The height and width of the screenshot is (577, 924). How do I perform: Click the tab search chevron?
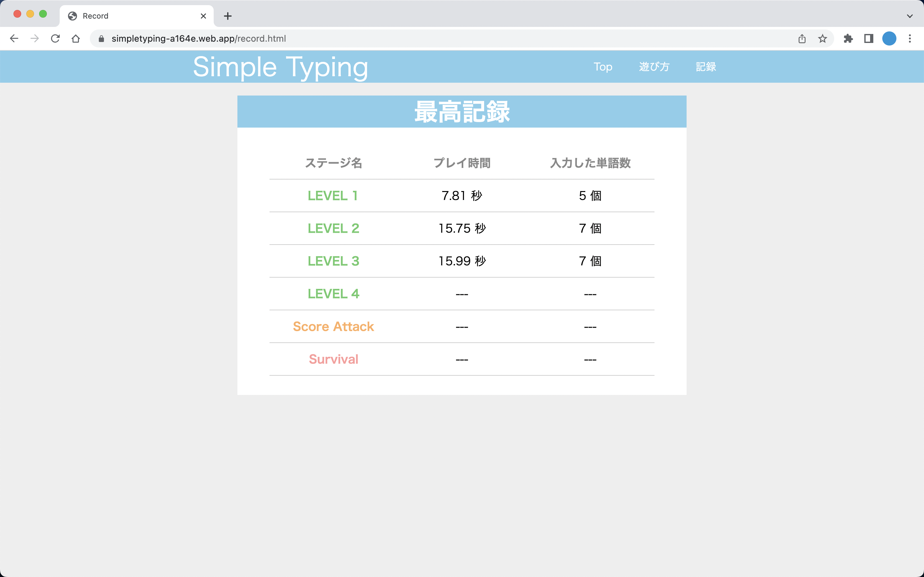point(910,16)
